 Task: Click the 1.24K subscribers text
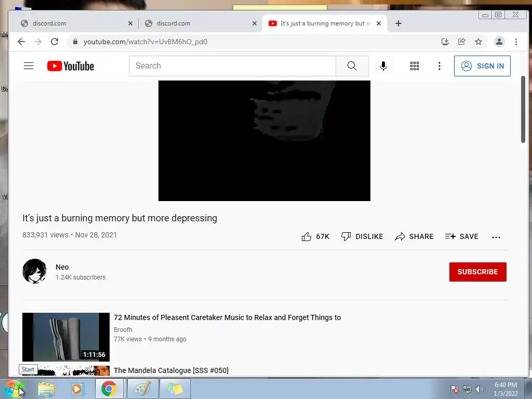pyautogui.click(x=81, y=277)
